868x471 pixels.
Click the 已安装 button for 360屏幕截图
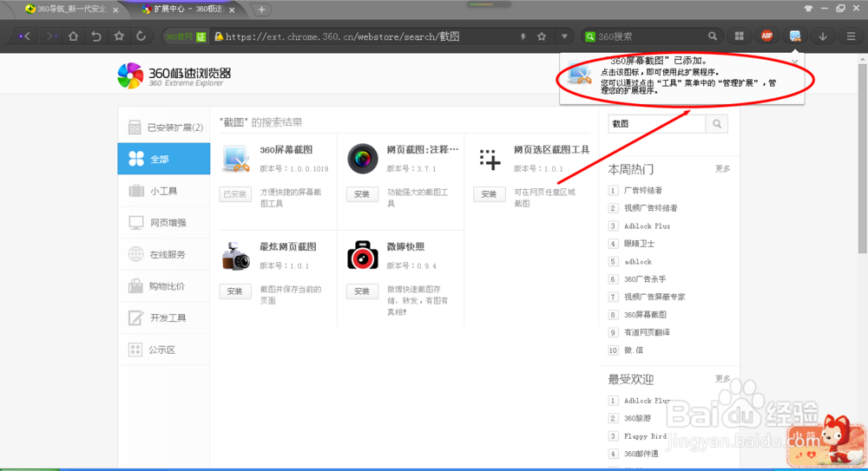pyautogui.click(x=235, y=194)
